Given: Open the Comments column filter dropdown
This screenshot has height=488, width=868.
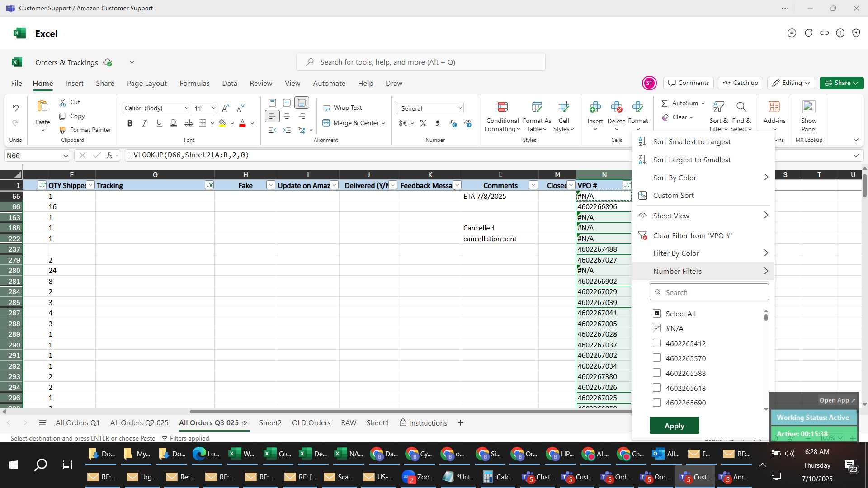Looking at the screenshot, I should tap(533, 185).
